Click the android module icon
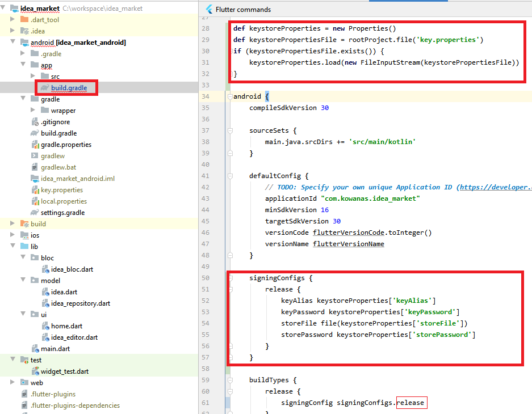Viewport: 532px width, 414px height. coord(24,43)
